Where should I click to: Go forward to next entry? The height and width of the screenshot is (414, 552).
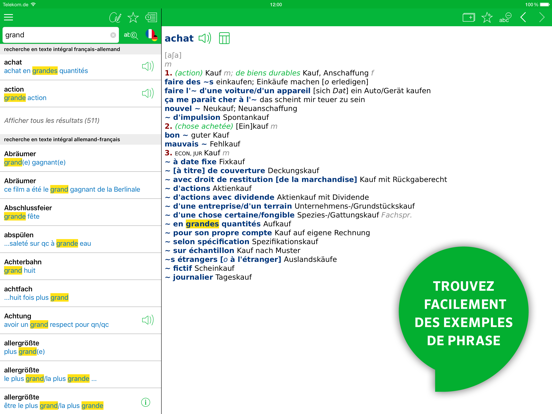[542, 17]
